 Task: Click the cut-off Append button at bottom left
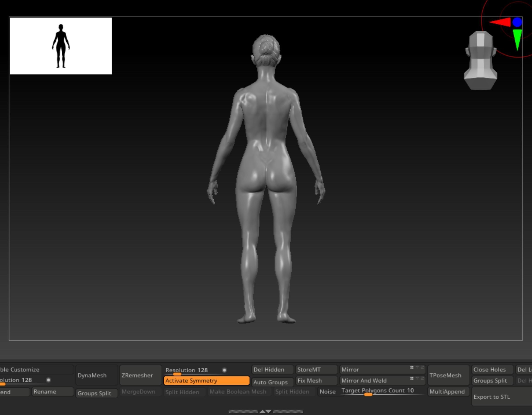15,392
